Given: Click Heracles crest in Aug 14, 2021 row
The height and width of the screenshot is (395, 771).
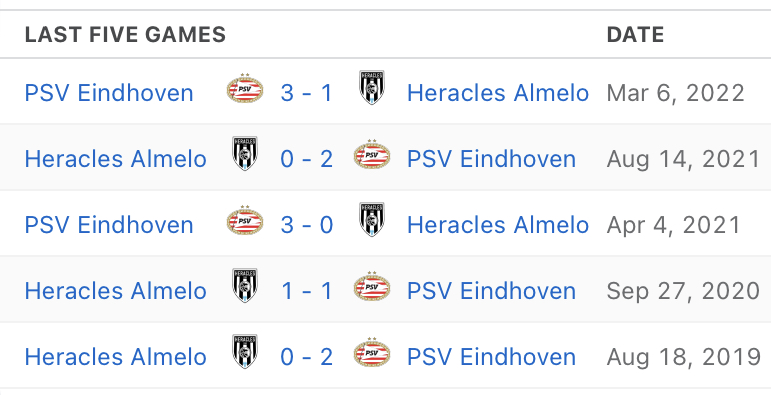Looking at the screenshot, I should (x=245, y=153).
